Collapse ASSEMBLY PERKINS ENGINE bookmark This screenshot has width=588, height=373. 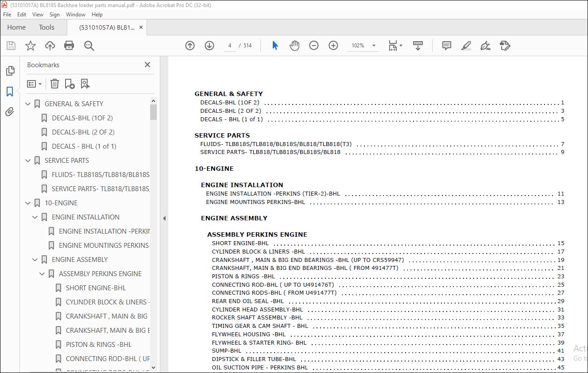point(43,274)
